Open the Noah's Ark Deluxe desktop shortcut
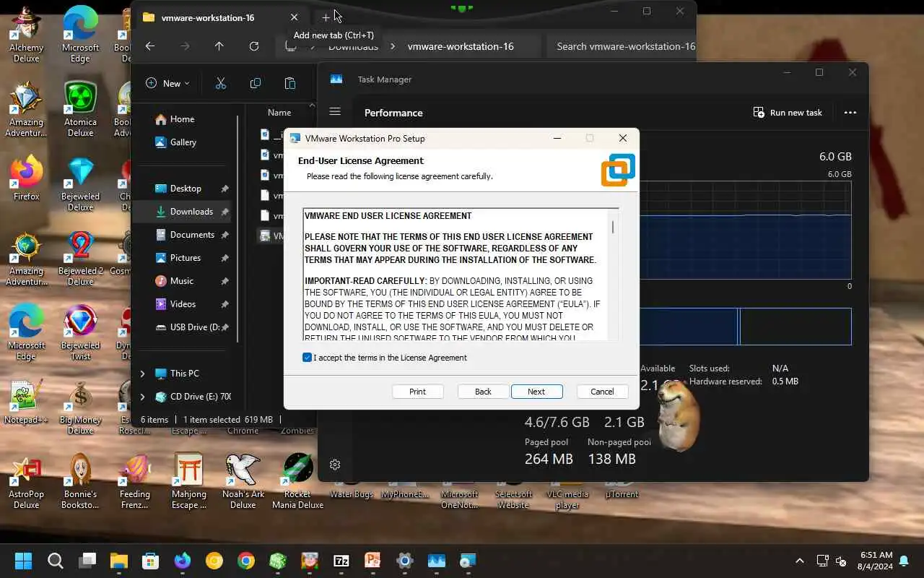 tap(243, 481)
